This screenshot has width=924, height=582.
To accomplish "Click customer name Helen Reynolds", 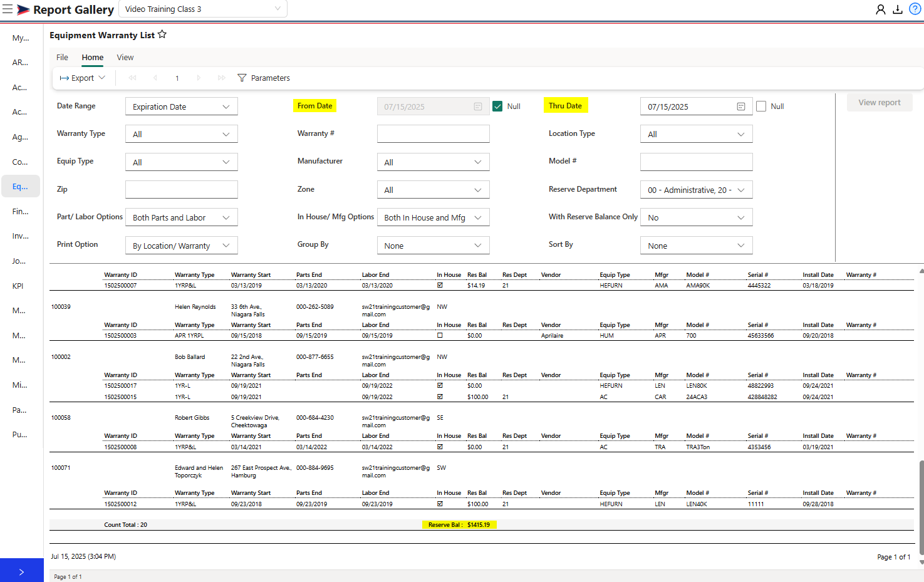I will (x=195, y=307).
